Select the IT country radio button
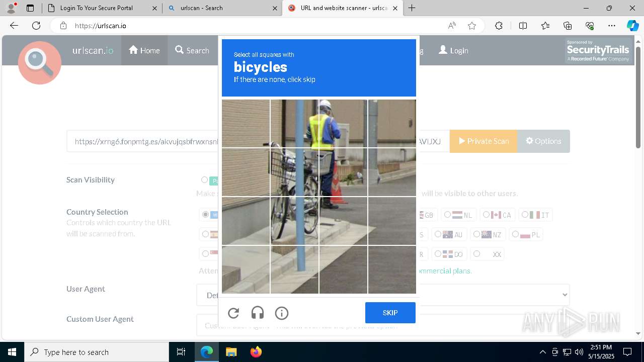This screenshot has height=362, width=644. (525, 215)
